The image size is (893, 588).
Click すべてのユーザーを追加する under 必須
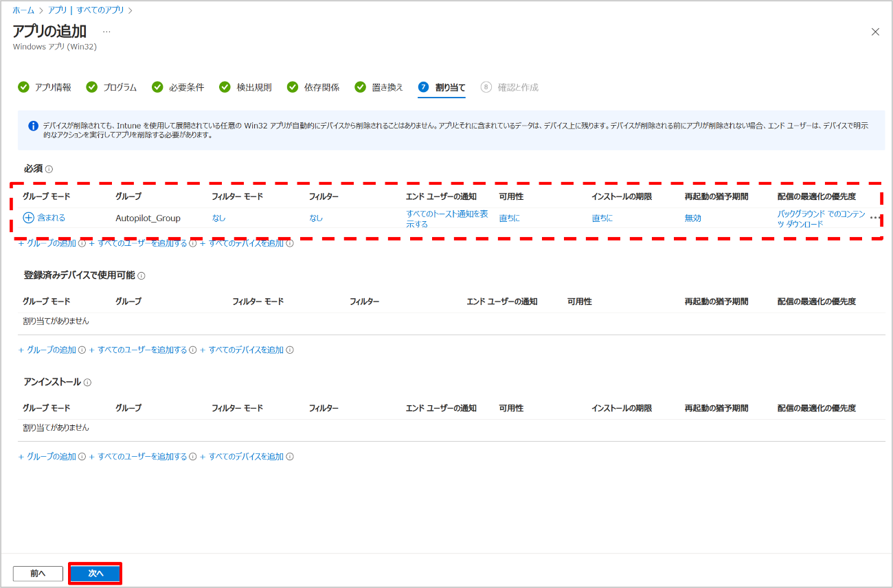tap(138, 243)
